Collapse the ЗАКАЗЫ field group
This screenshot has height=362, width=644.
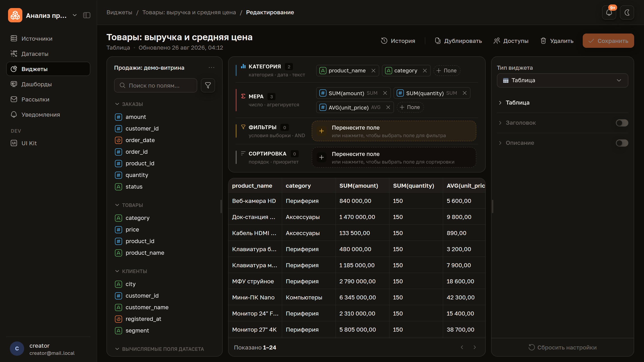(129, 104)
